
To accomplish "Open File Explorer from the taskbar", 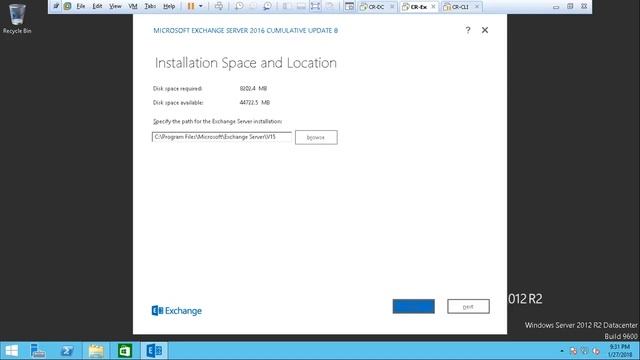I will coord(96,351).
